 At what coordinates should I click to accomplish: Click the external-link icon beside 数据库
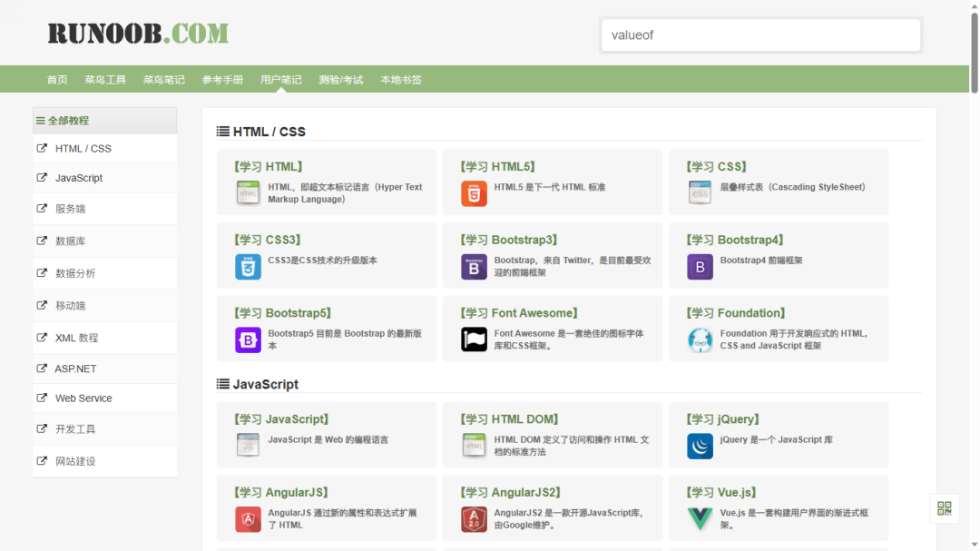pyautogui.click(x=42, y=241)
